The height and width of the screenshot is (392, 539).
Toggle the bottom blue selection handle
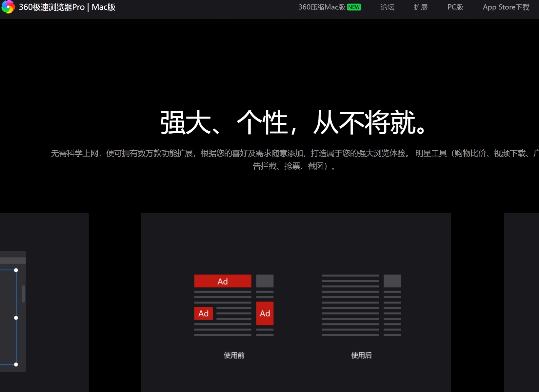[x=16, y=364]
